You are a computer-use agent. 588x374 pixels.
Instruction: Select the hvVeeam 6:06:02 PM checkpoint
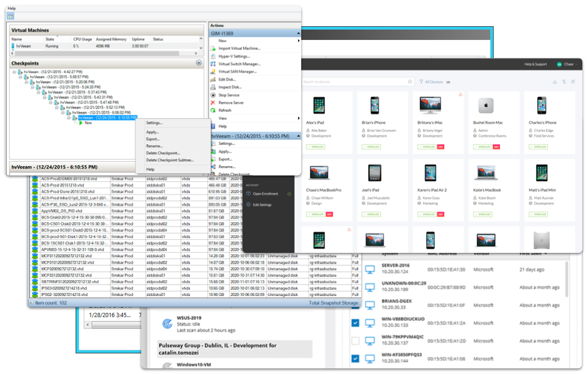[101, 112]
